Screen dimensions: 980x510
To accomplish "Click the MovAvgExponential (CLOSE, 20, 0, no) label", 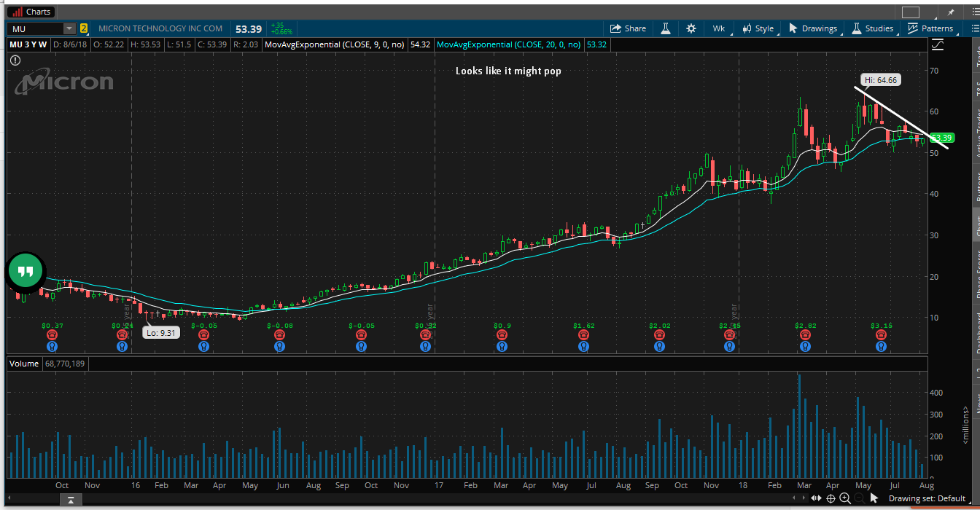I will click(508, 44).
